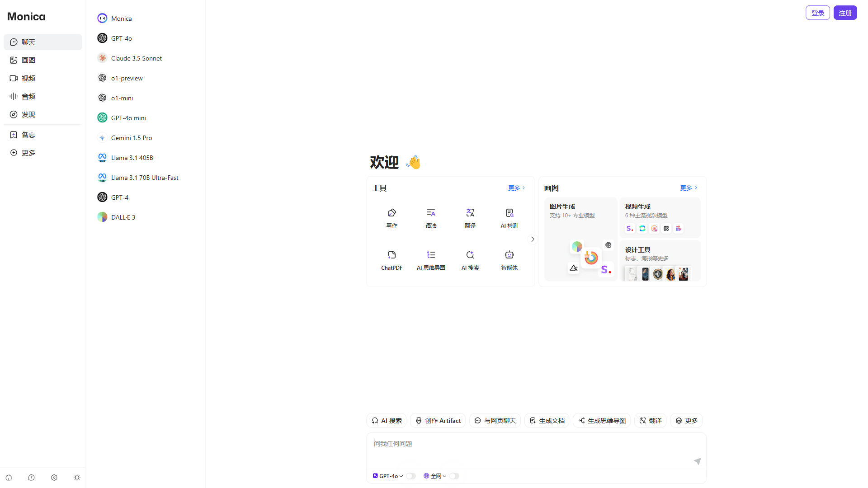Image resolution: width=868 pixels, height=488 pixels.
Task: Open the 全网 search scope dropdown
Action: (435, 476)
